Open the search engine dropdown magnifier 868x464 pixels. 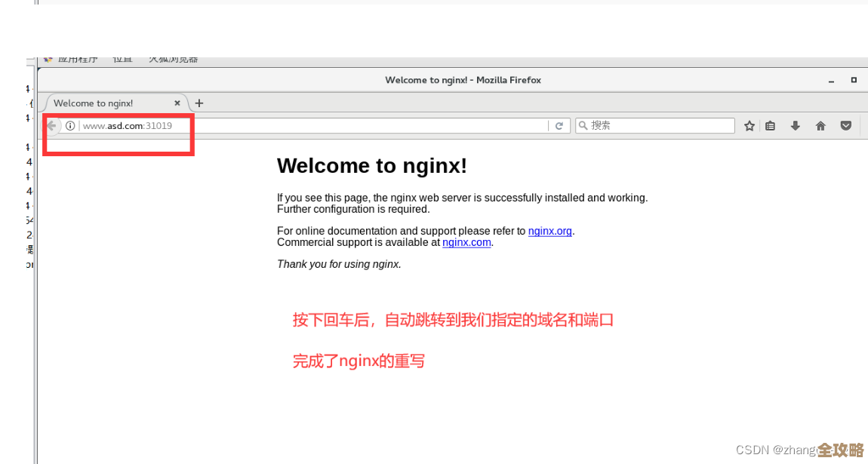pyautogui.click(x=584, y=125)
